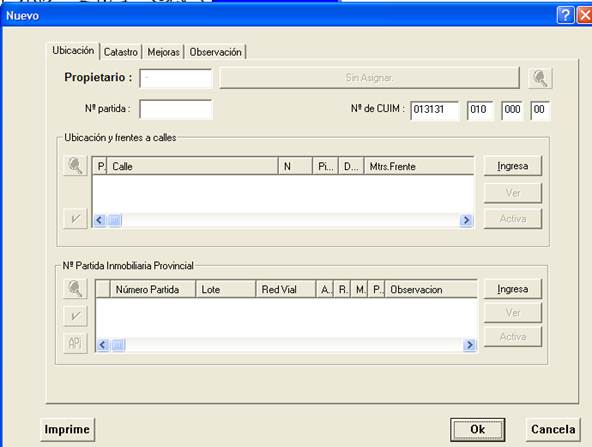Click the checkmark icon beside the partida list
Screen dimensions: 592x447
(x=76, y=316)
